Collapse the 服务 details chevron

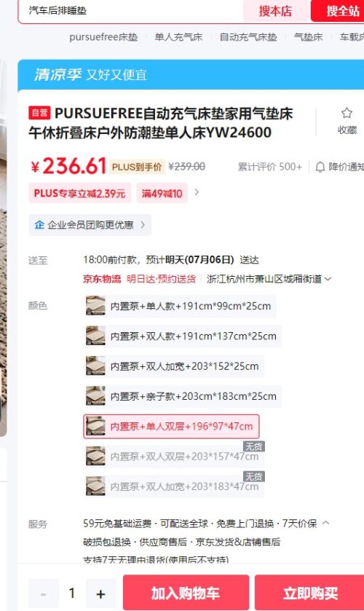tap(326, 523)
